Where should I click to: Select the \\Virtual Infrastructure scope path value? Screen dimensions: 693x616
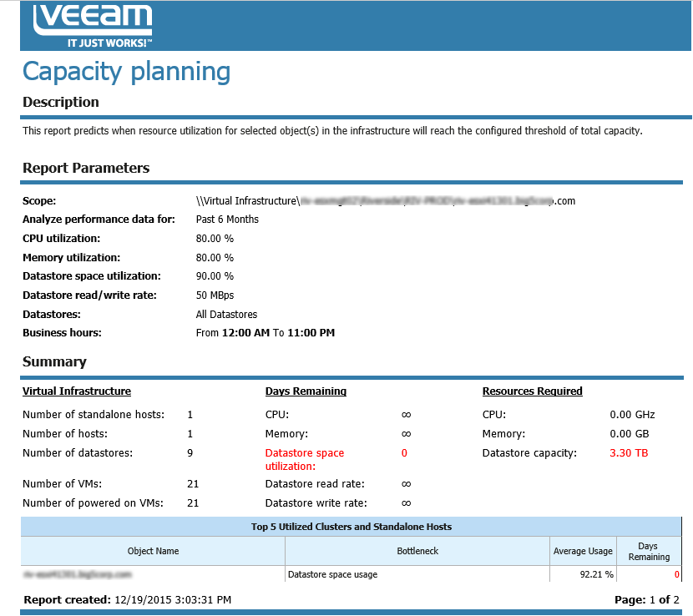[386, 201]
